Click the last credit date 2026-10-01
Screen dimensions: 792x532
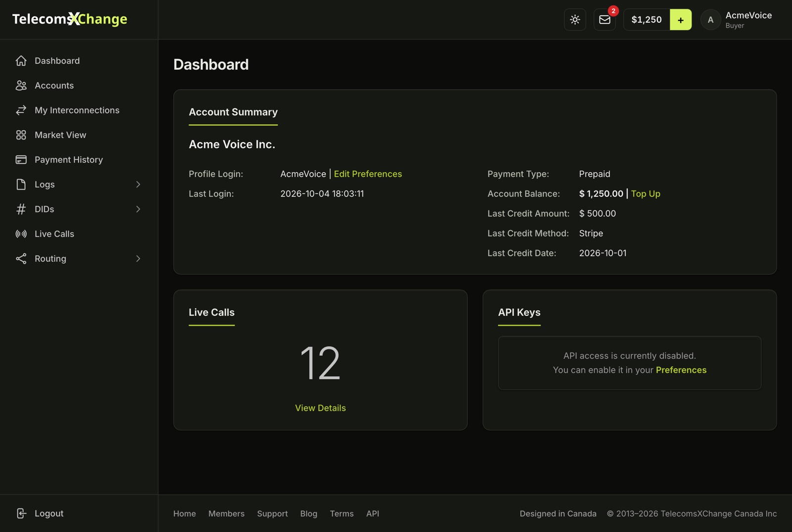point(602,253)
